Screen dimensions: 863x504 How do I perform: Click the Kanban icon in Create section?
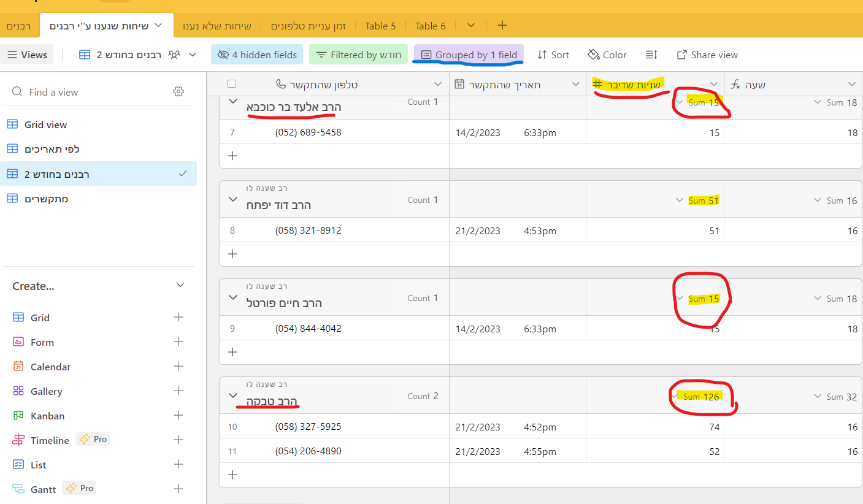click(18, 416)
